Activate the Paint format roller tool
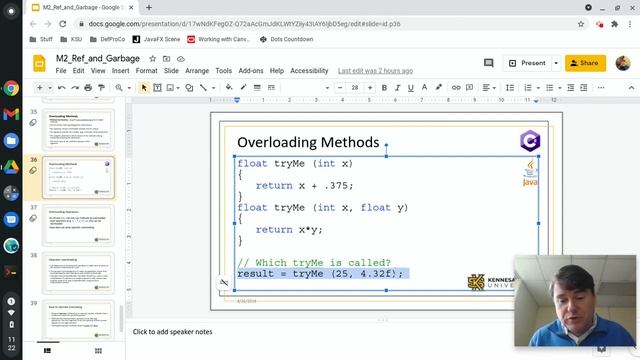Image resolution: width=640 pixels, height=360 pixels. (101, 88)
